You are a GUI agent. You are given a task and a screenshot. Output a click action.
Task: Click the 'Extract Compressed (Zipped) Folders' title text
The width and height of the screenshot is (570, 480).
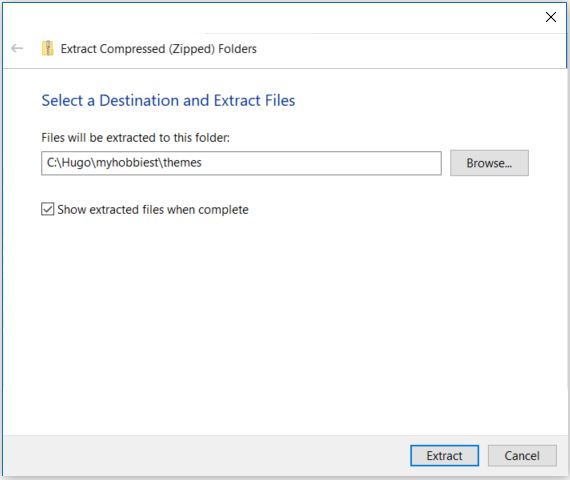click(x=158, y=49)
